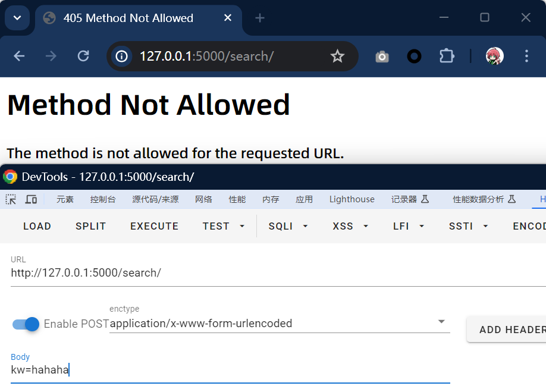Click the site information icon in address bar

[x=121, y=56]
